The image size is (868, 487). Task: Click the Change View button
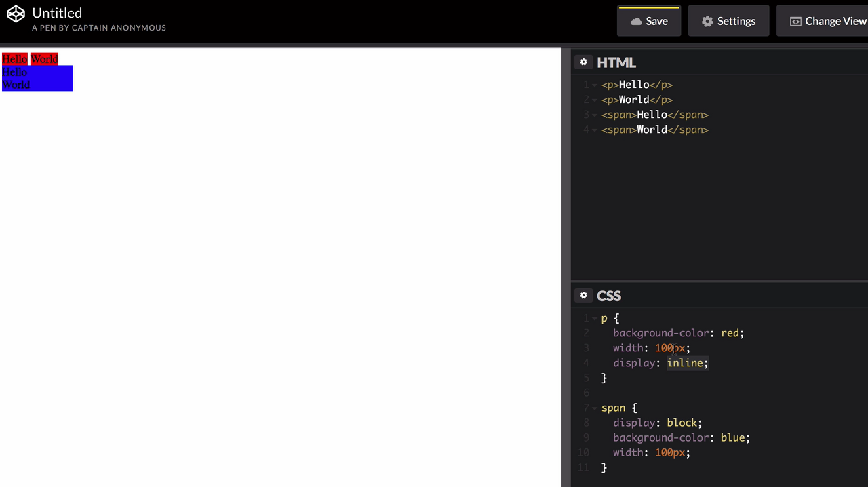[x=824, y=21]
